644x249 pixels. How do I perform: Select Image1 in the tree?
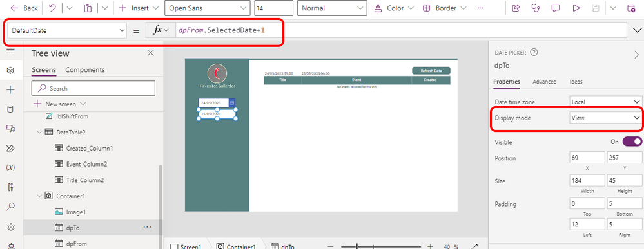pos(76,212)
